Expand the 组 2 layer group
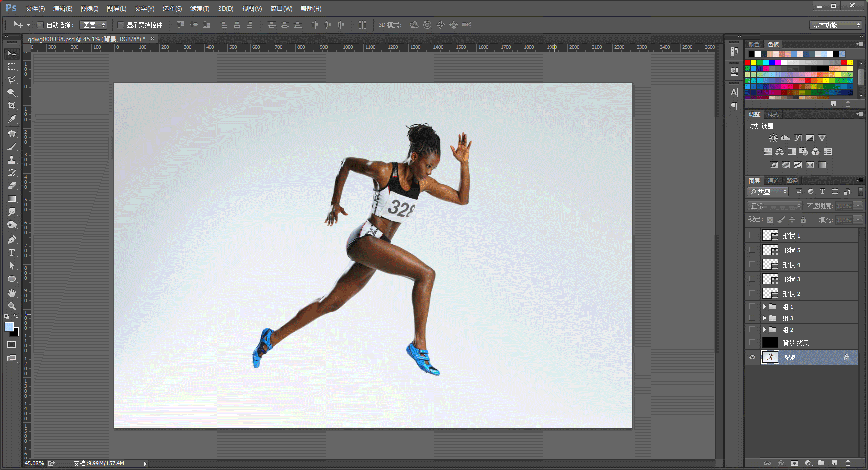 765,329
